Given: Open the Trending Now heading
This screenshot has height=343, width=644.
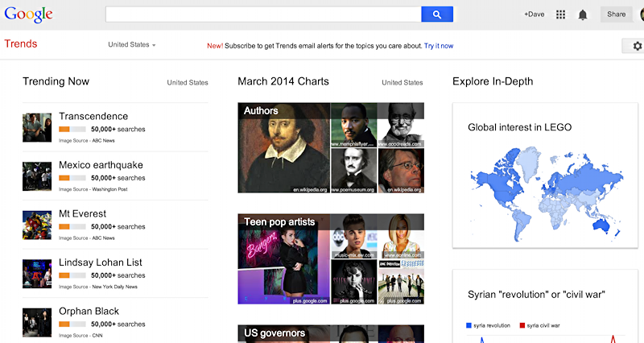Looking at the screenshot, I should click(56, 81).
